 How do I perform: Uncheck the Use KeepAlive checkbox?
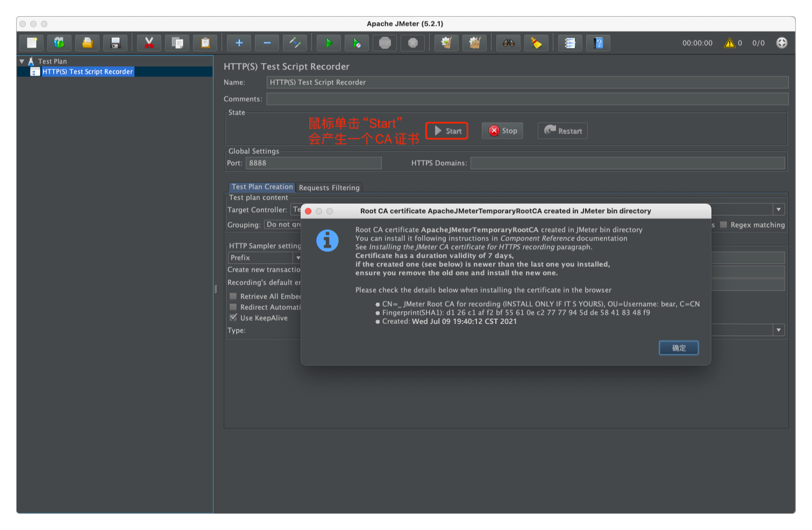point(233,318)
